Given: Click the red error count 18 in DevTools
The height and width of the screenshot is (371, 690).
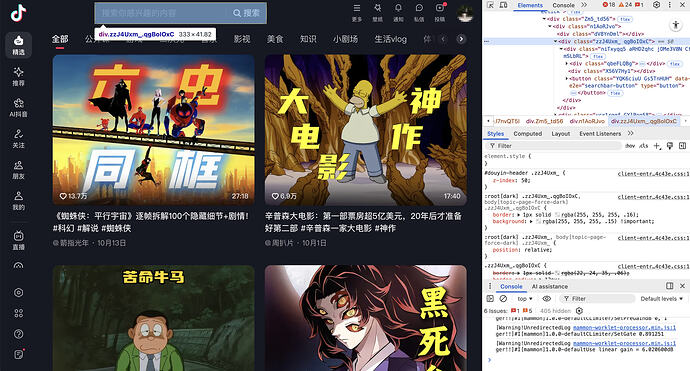Looking at the screenshot, I should (609, 5).
